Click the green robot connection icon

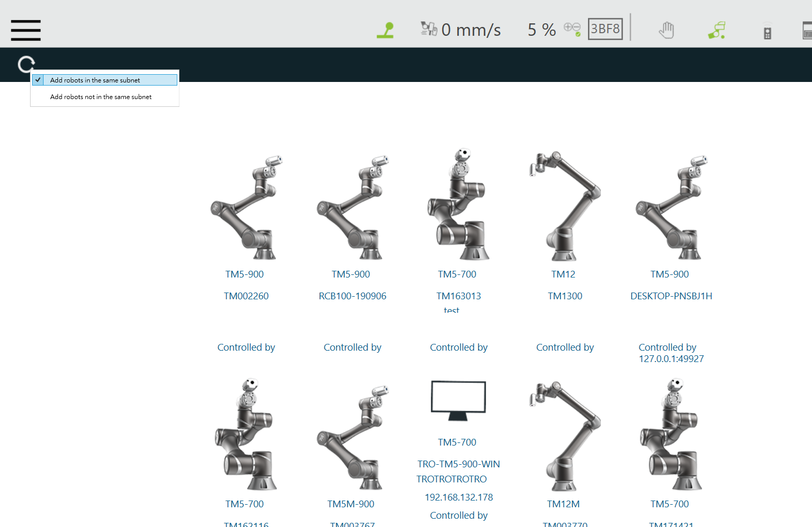[717, 30]
